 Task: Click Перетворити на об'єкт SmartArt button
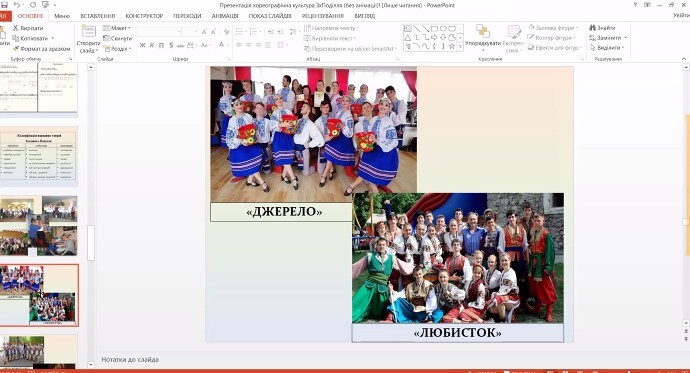(350, 48)
